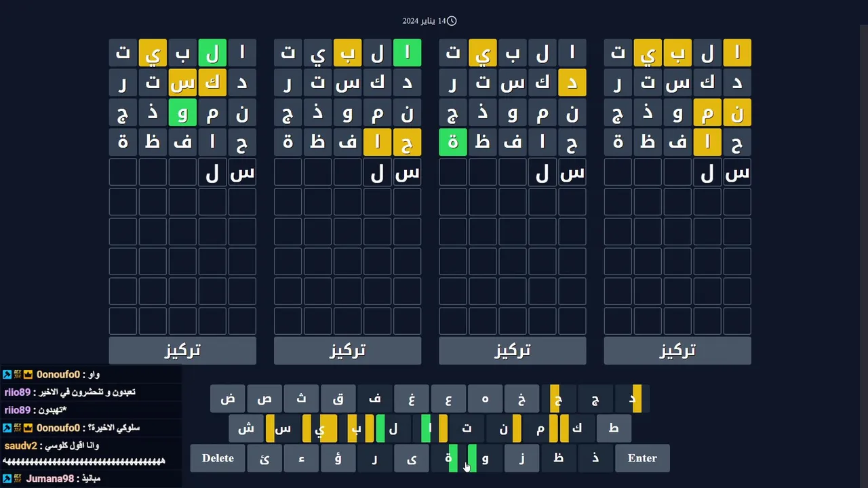Tap the ث key
868x488 pixels.
[301, 399]
